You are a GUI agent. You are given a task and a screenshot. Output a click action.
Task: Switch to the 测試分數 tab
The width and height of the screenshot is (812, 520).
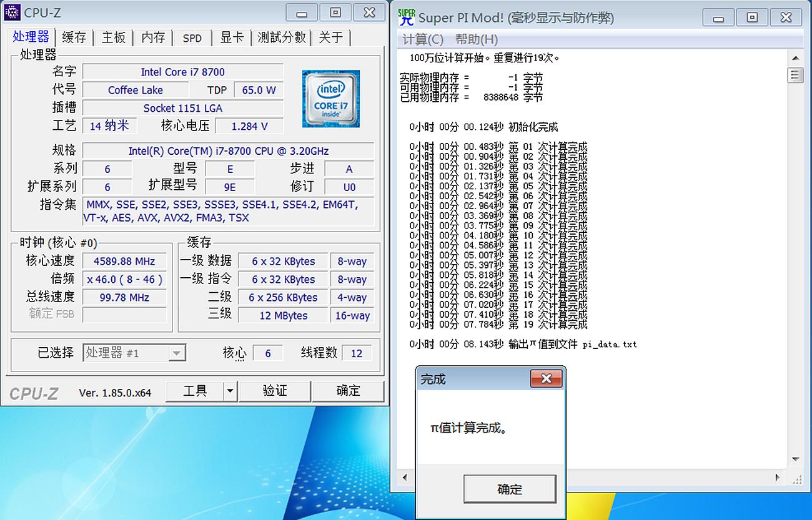point(282,37)
